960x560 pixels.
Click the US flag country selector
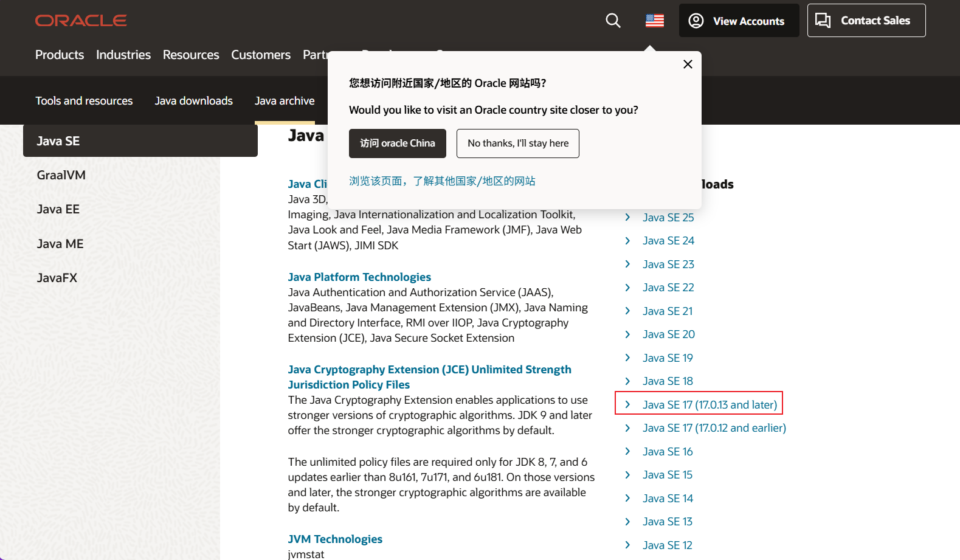point(655,21)
